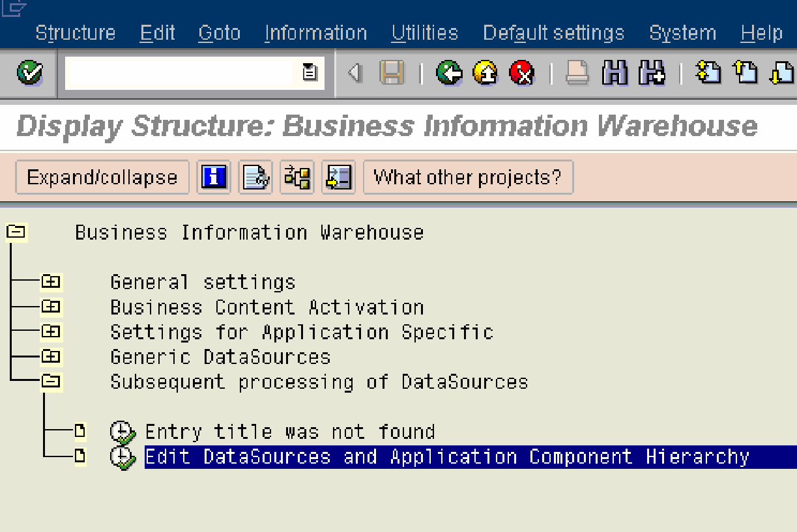Click the green Back arrow icon
Viewport: 797px width, 532px height.
point(449,73)
